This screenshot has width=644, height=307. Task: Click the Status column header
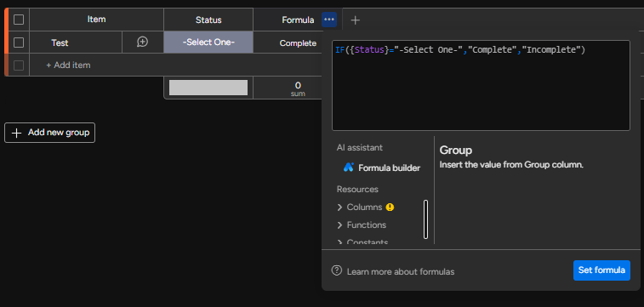tap(208, 20)
